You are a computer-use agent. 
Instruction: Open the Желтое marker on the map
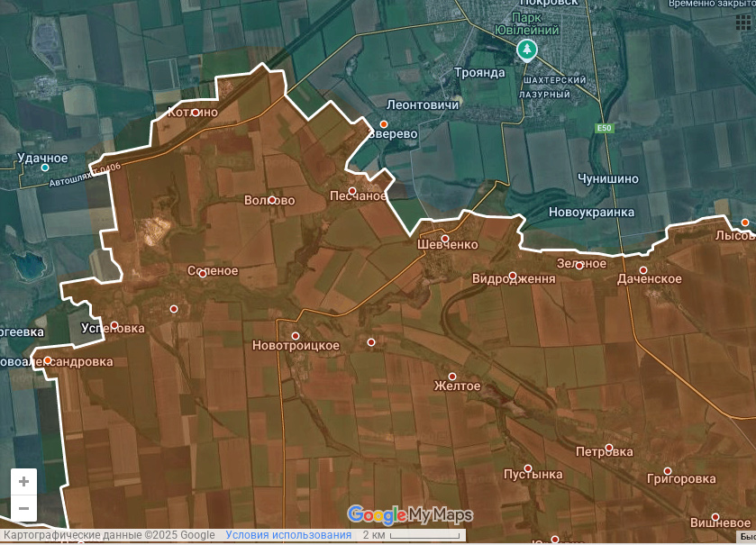[452, 377]
